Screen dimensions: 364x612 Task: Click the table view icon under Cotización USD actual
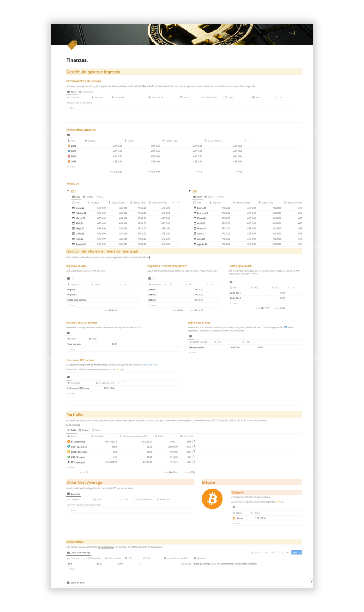(x=68, y=377)
